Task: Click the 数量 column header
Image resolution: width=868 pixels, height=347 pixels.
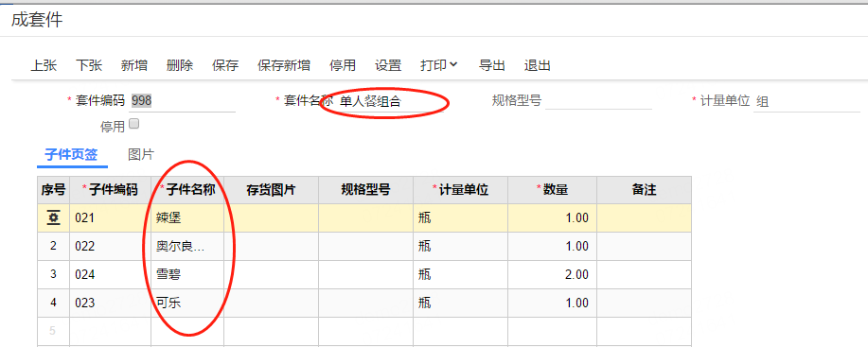Action: tap(553, 190)
